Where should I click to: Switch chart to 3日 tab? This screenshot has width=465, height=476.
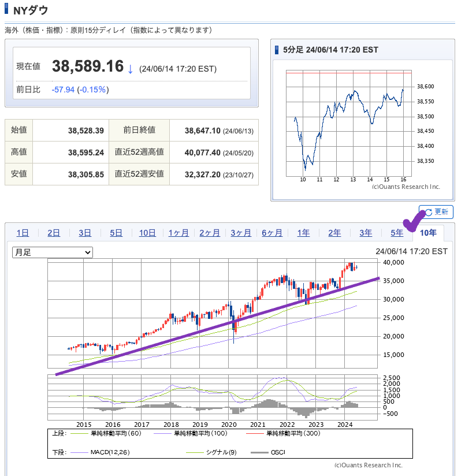(85, 233)
